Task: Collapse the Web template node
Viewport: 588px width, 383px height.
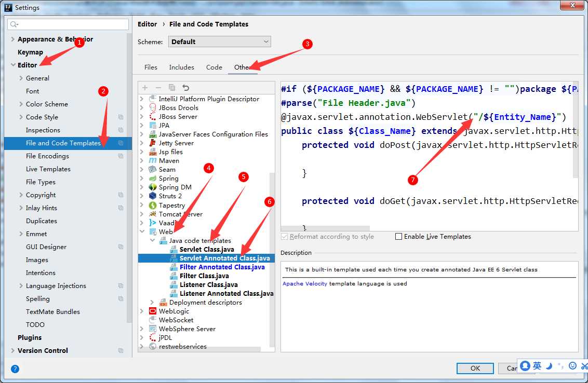Action: coord(142,231)
